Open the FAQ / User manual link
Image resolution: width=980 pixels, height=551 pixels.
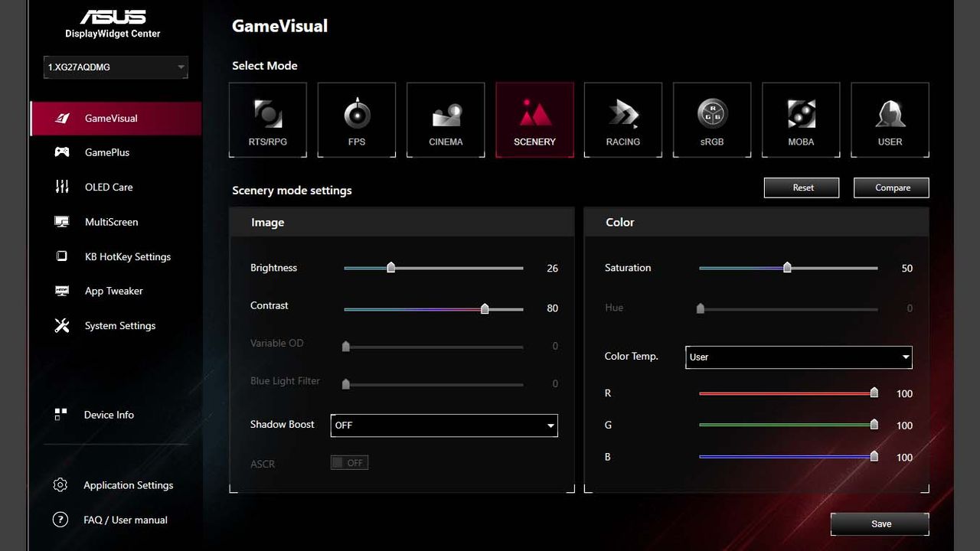click(x=126, y=520)
